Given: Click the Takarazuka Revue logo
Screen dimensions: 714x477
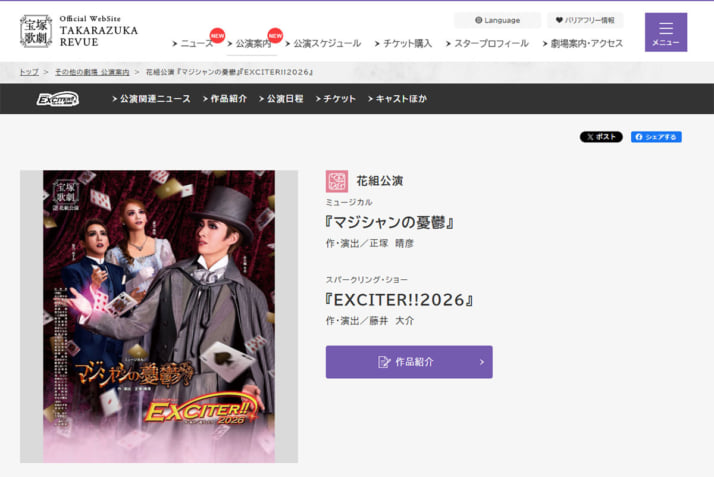Looking at the screenshot, I should (x=79, y=30).
